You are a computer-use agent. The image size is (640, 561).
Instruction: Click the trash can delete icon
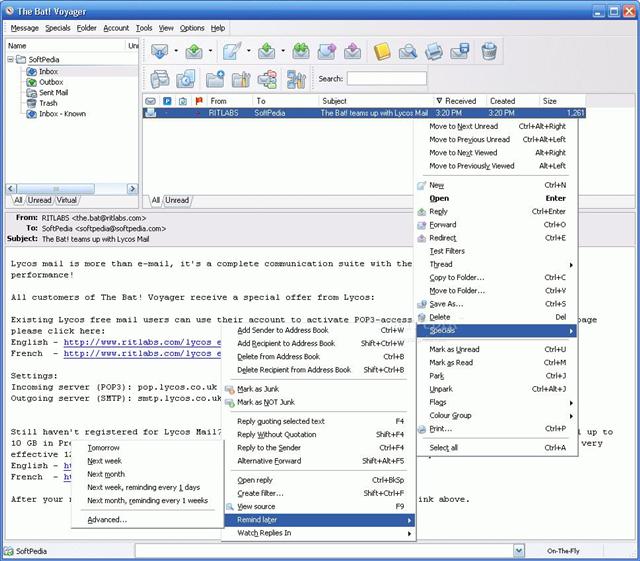pyautogui.click(x=489, y=51)
